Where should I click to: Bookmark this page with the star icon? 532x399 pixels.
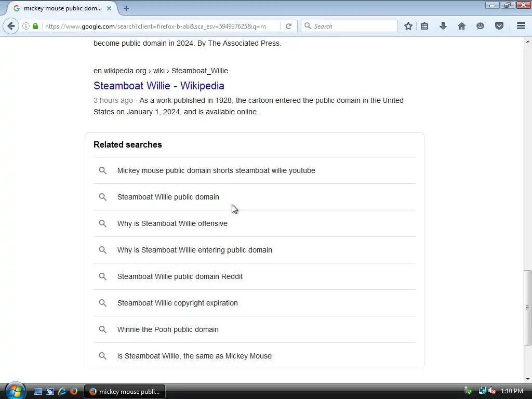(x=408, y=26)
